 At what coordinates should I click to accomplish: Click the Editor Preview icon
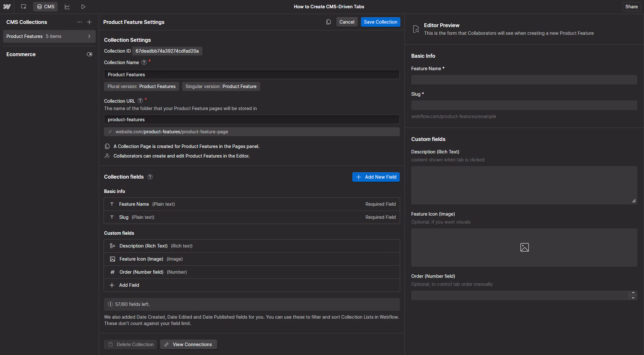pos(416,29)
